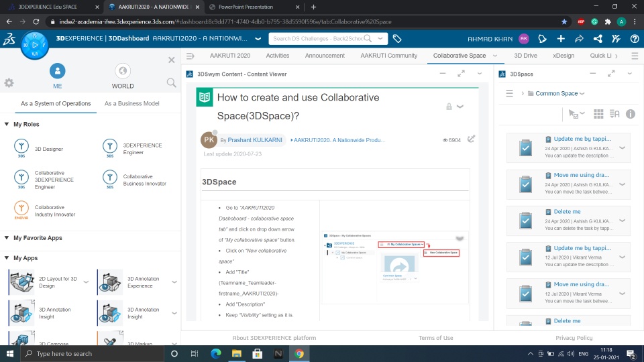Switch to the 3D Drive tab
644x362 pixels.
[526, 56]
